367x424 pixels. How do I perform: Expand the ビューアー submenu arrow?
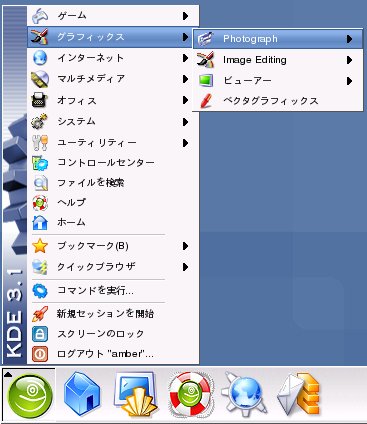click(x=349, y=81)
